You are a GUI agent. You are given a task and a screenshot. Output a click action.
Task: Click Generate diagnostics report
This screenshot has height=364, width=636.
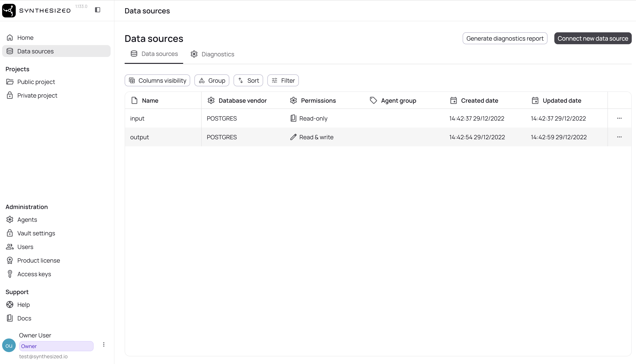[505, 38]
